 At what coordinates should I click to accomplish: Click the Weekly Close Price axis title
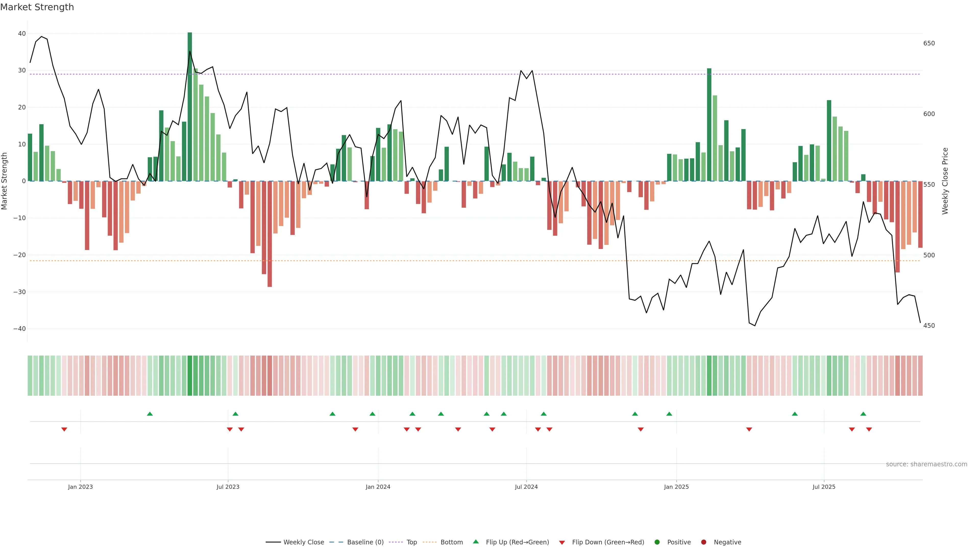945,181
